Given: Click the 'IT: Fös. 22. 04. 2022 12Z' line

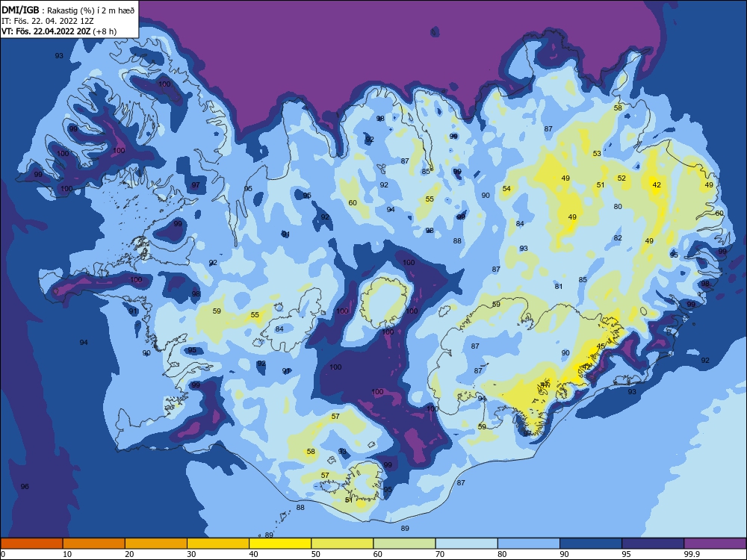Looking at the screenshot, I should [x=48, y=21].
